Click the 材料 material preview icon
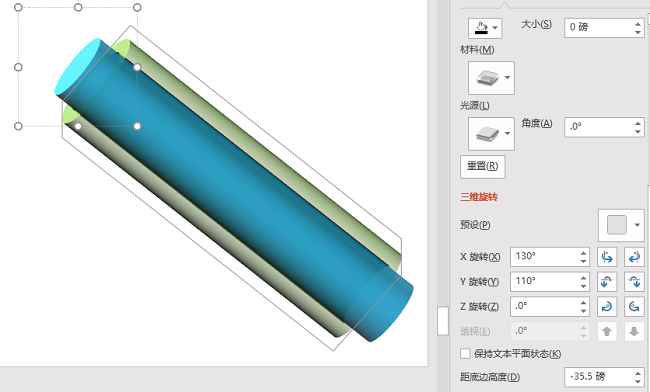Viewport: 650px width, 392px height. [x=487, y=77]
